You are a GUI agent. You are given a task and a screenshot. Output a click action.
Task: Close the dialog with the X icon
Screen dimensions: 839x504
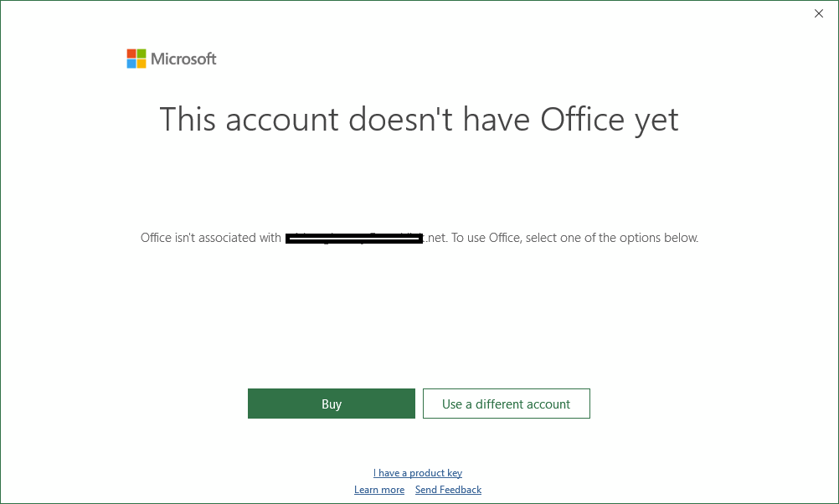pos(819,13)
